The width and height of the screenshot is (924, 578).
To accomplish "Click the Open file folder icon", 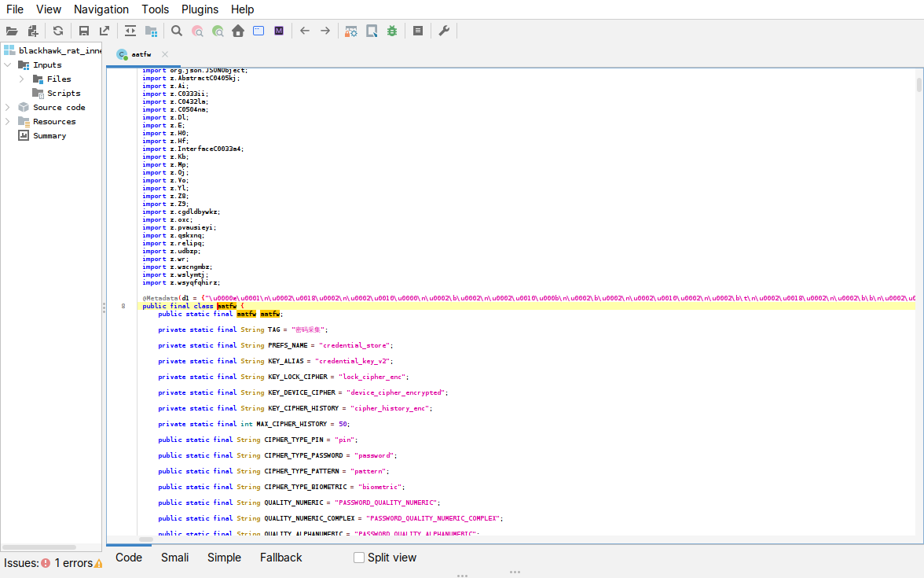I will click(x=12, y=31).
